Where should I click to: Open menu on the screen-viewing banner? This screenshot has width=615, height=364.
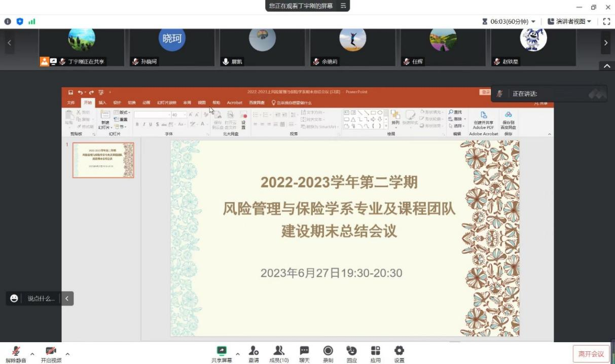(343, 6)
